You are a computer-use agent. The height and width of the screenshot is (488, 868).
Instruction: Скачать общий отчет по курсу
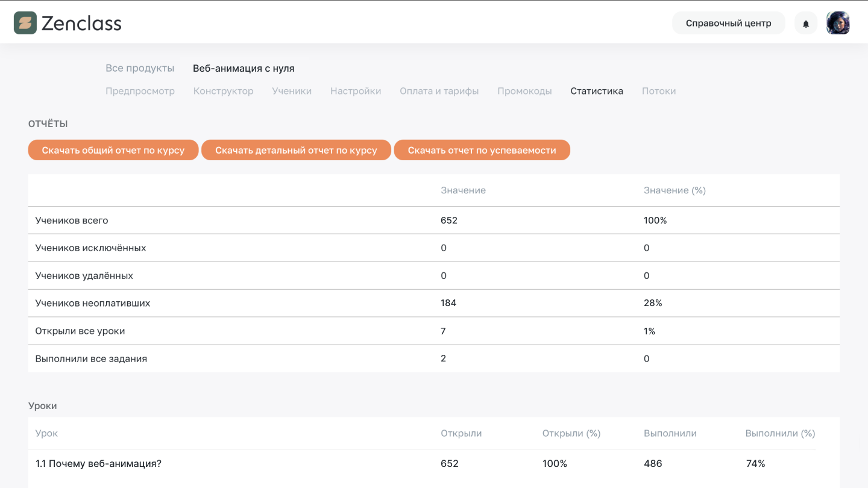(113, 149)
